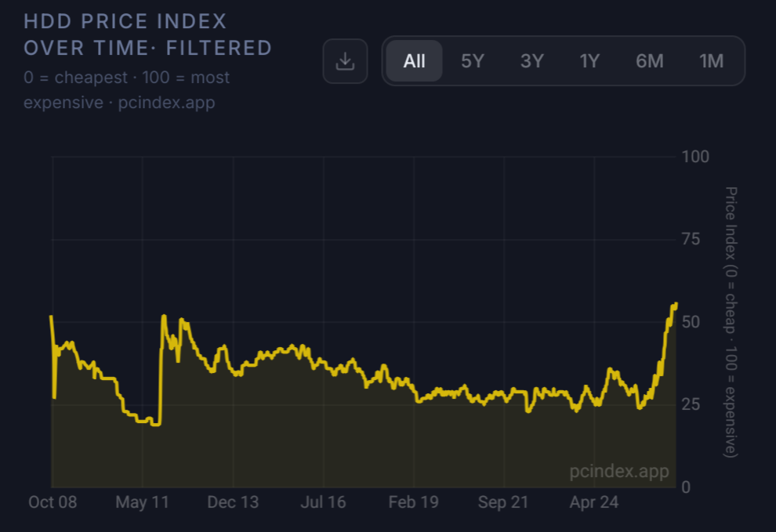The image size is (776, 532).
Task: Show the 1M time range
Action: click(711, 61)
